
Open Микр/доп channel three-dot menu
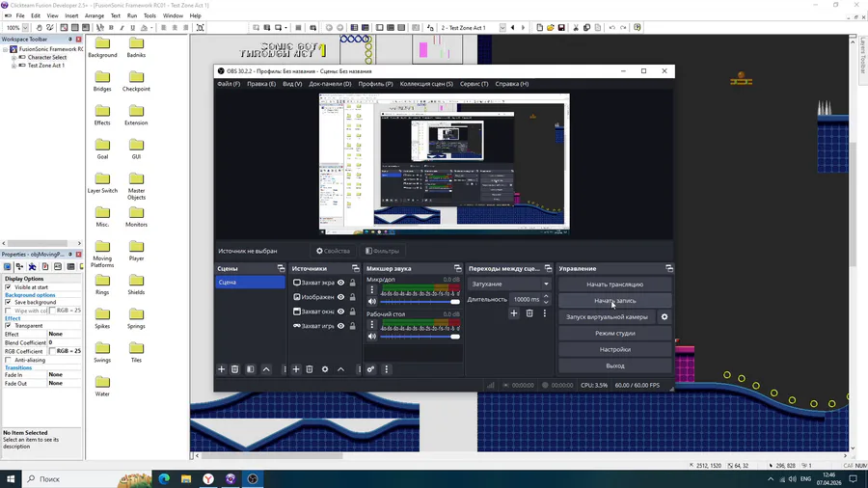372,289
